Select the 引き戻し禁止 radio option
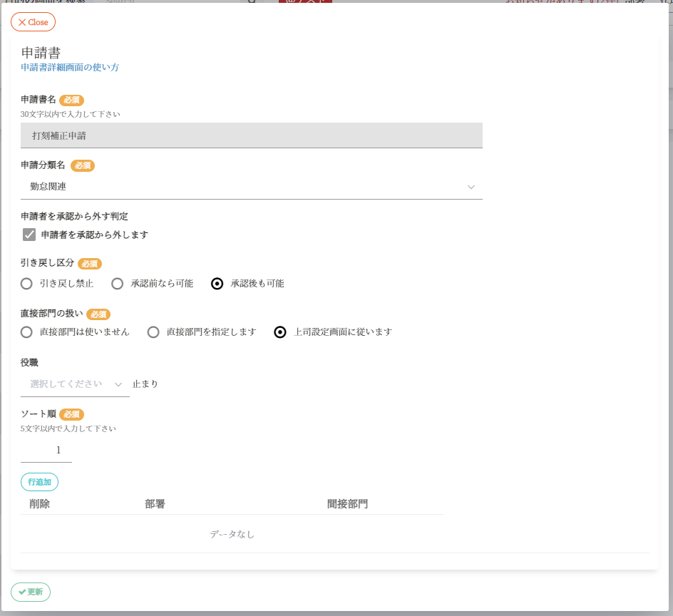Image resolution: width=673 pixels, height=616 pixels. [x=27, y=284]
